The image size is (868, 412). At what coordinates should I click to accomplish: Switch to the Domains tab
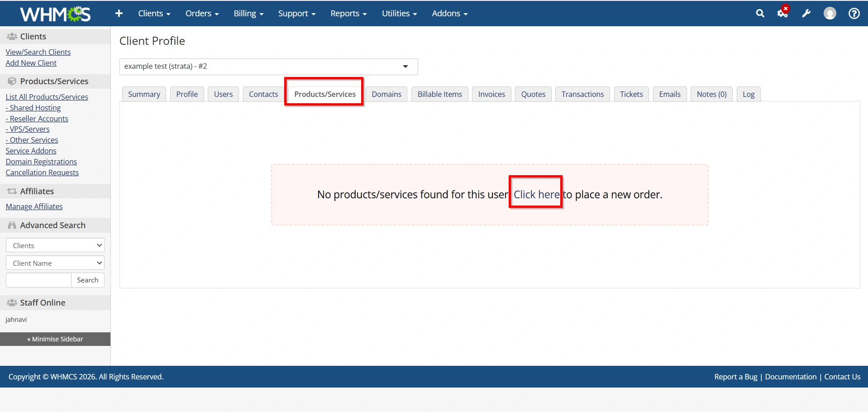pos(386,94)
